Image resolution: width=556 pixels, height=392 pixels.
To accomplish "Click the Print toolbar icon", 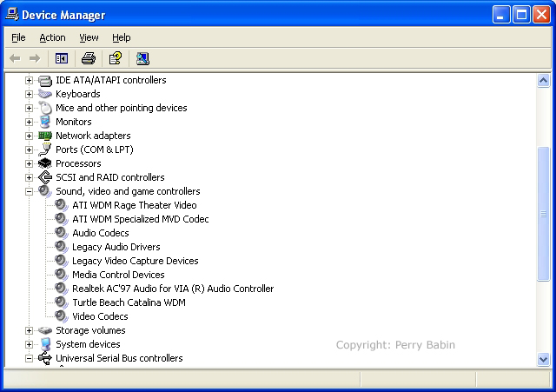I will 89,58.
